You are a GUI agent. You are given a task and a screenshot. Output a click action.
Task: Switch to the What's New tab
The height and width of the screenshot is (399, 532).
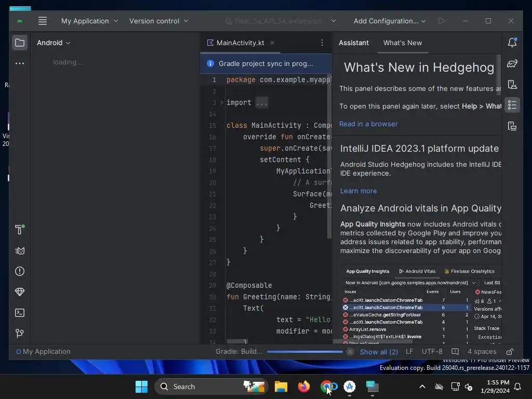403,43
